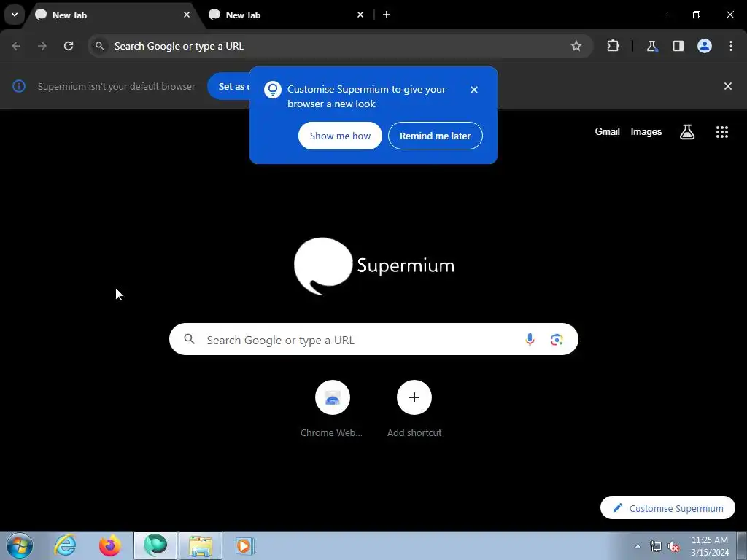Start voice search with microphone icon
The width and height of the screenshot is (747, 560).
click(530, 340)
